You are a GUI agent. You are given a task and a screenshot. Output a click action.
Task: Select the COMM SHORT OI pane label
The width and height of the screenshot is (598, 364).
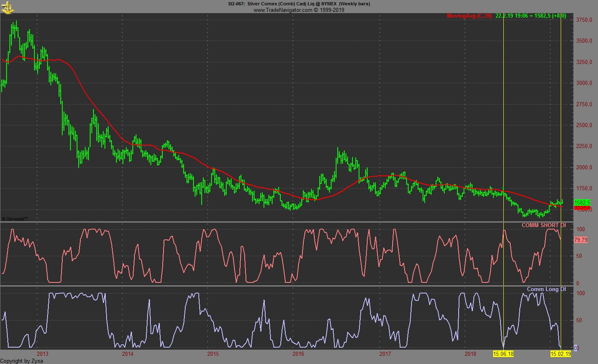[543, 225]
